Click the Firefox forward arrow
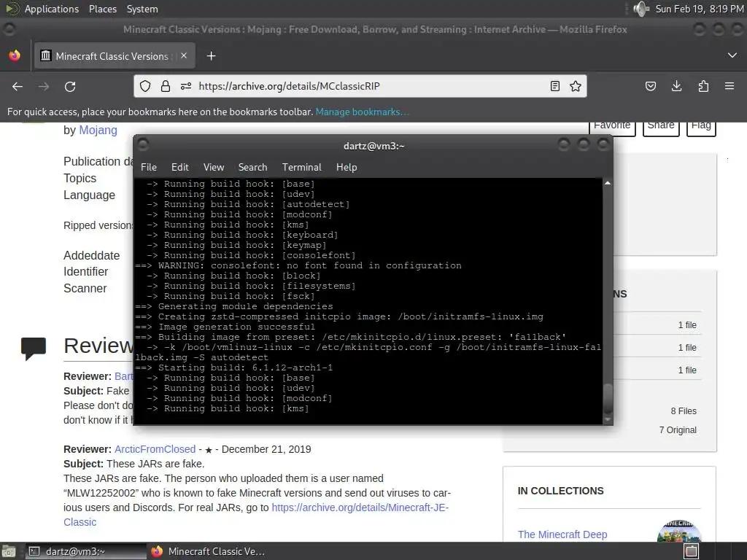Screen dimensions: 747x560 tap(44, 86)
